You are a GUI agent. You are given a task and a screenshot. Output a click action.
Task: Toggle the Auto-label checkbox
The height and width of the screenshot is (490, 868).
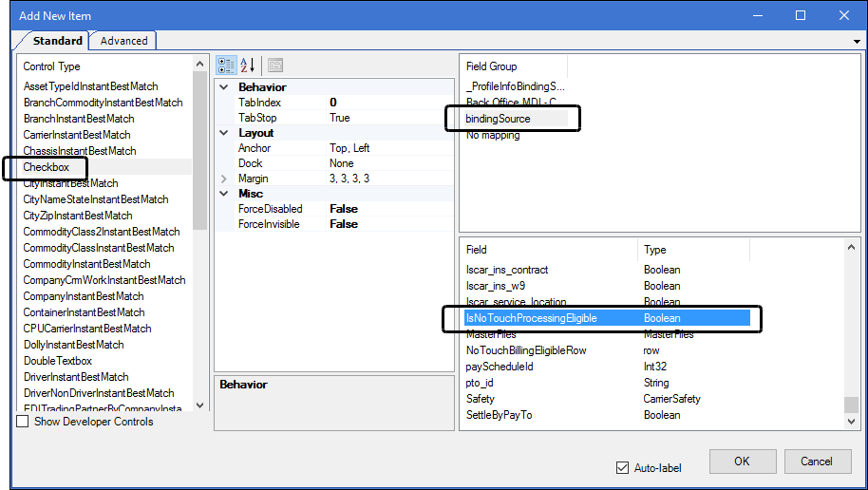point(622,468)
